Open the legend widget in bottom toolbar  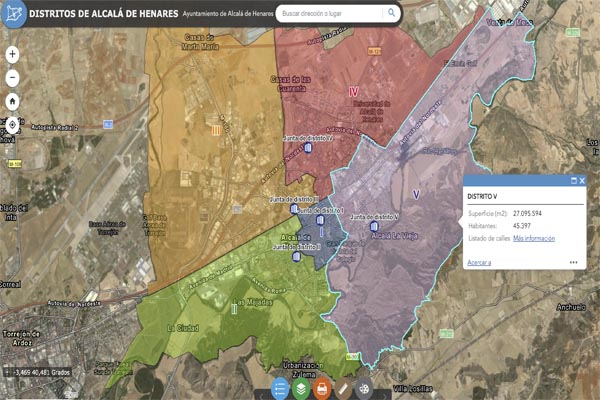pyautogui.click(x=280, y=389)
